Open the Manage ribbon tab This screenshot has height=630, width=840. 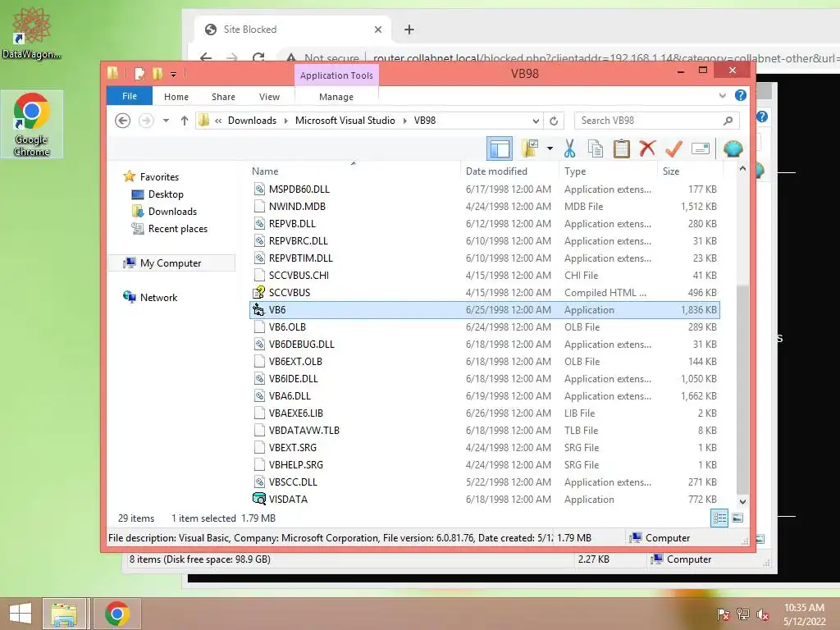pos(336,97)
